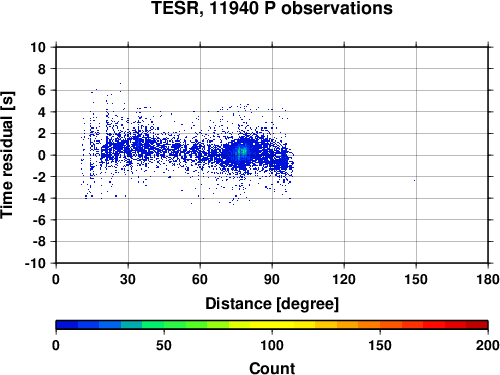Click the '180' tick label on distance axis
This screenshot has height=375, width=500.
[x=488, y=279]
